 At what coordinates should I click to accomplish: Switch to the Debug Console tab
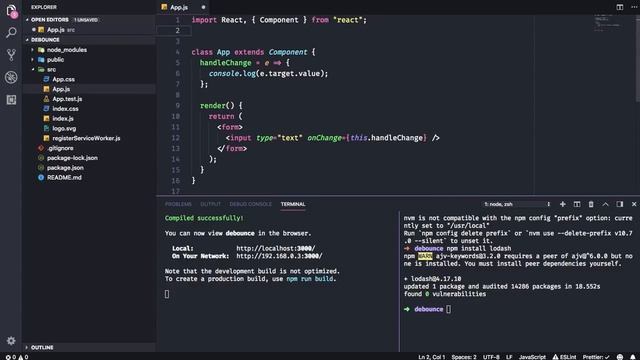pyautogui.click(x=250, y=204)
